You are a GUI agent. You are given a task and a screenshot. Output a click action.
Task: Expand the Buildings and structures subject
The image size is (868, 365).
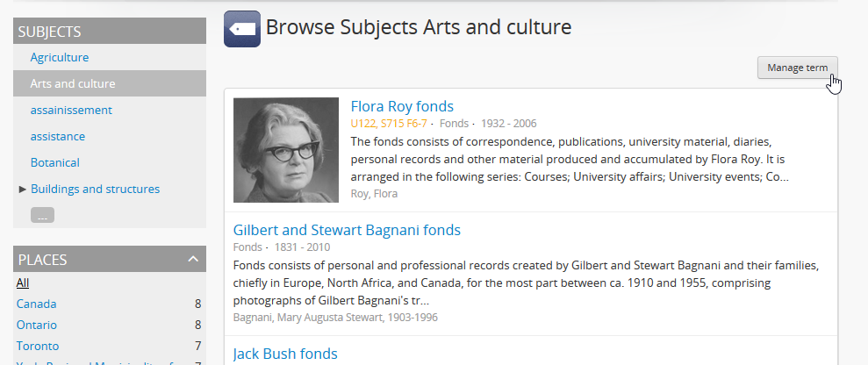(23, 189)
